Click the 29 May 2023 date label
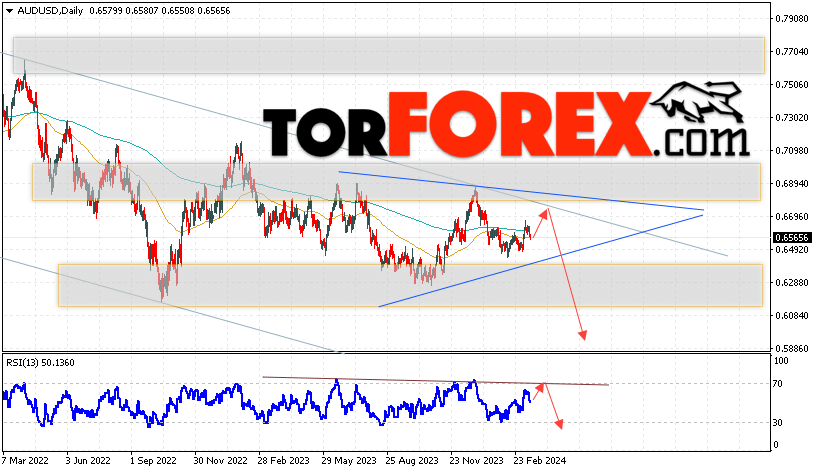Viewport: 816px width, 472px height. tap(349, 461)
